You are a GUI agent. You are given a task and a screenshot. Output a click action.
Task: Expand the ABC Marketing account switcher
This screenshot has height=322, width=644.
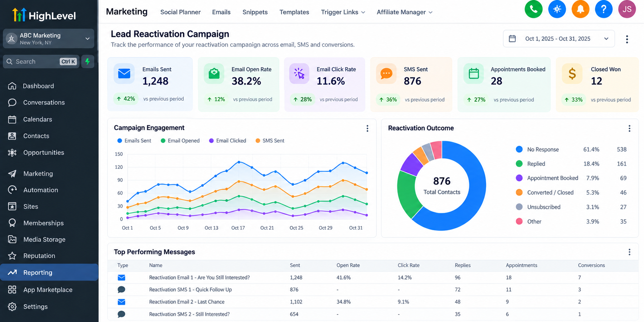point(49,38)
